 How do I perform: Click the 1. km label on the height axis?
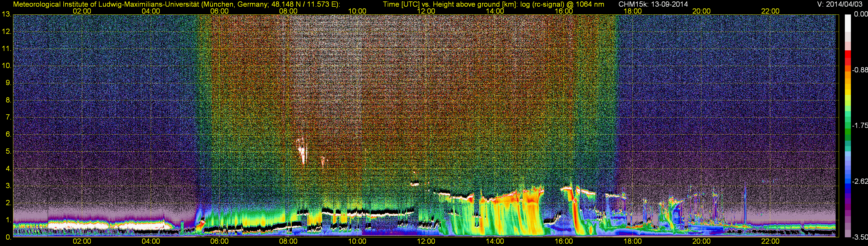coord(9,220)
